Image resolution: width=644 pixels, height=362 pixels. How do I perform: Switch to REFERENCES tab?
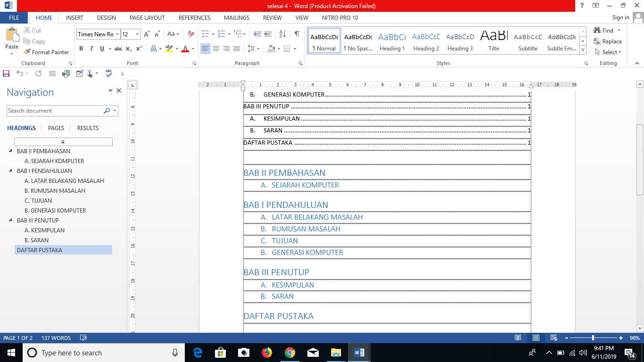[194, 18]
